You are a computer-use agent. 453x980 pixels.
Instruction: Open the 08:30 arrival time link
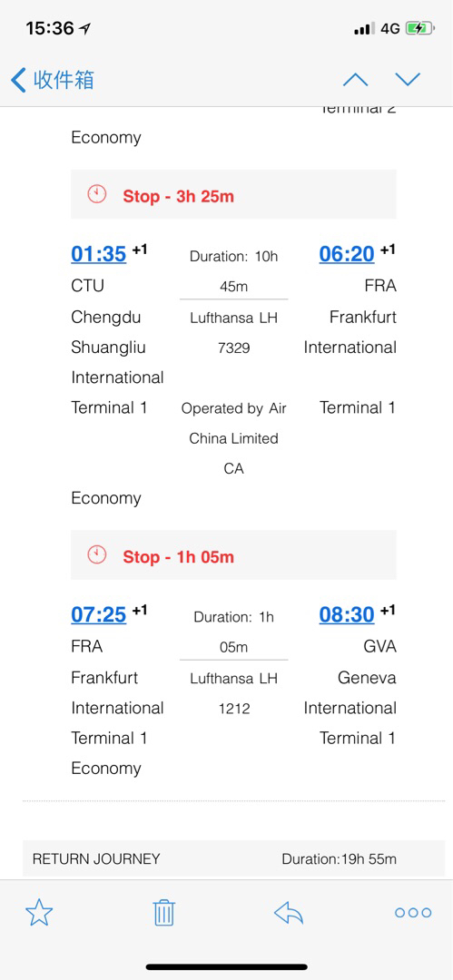tap(347, 615)
